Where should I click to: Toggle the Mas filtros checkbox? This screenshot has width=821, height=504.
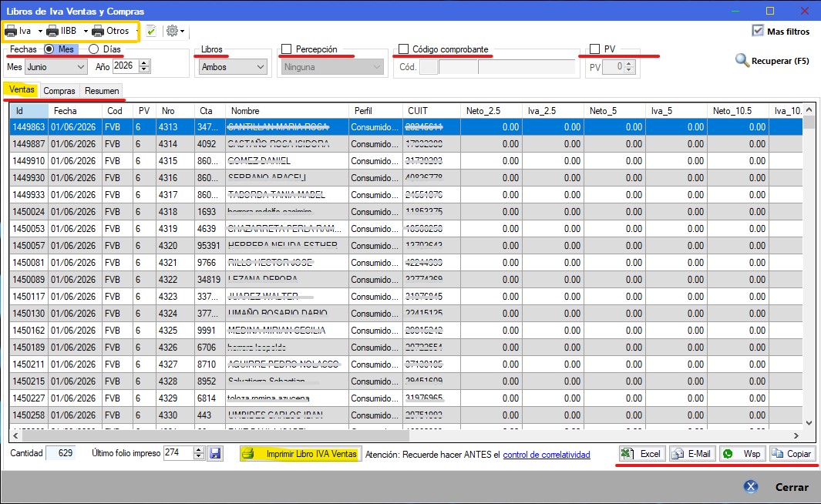point(758,31)
